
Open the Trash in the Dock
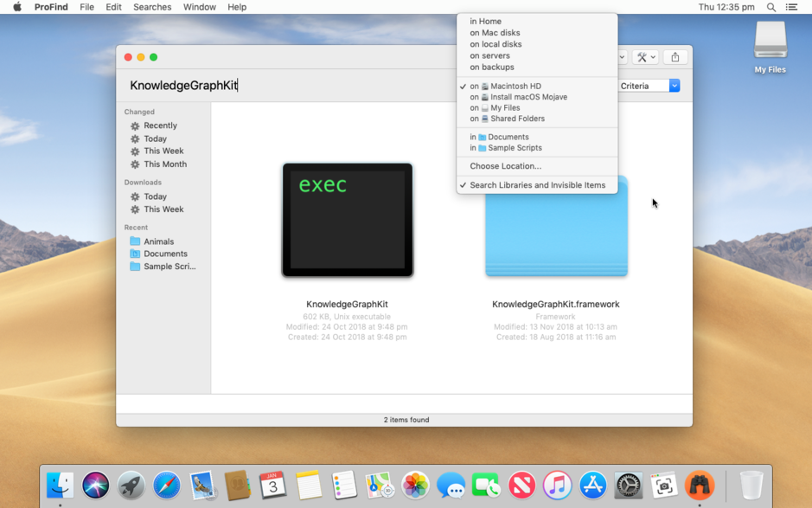tap(751, 485)
